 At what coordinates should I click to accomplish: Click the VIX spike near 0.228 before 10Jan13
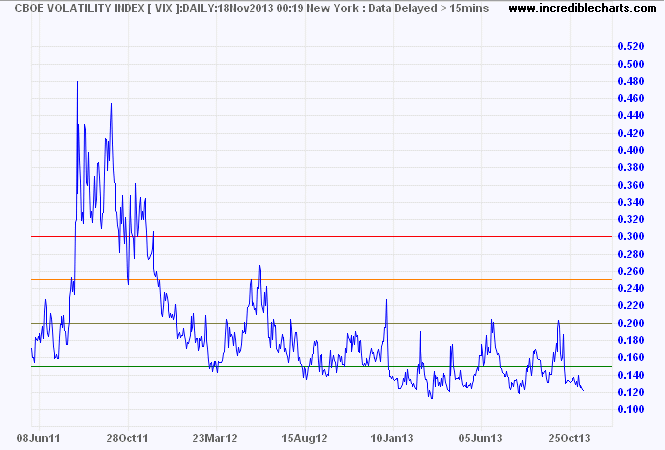click(386, 300)
